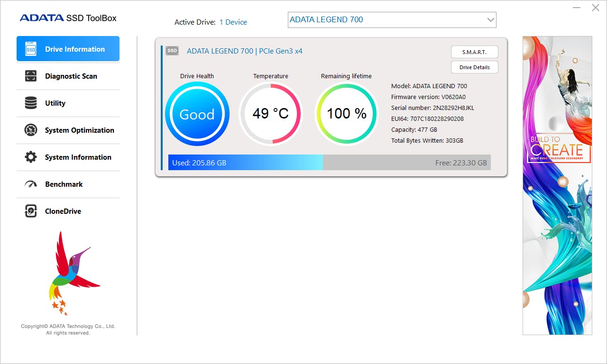Minimize the SSD ToolBox window

pos(577,8)
